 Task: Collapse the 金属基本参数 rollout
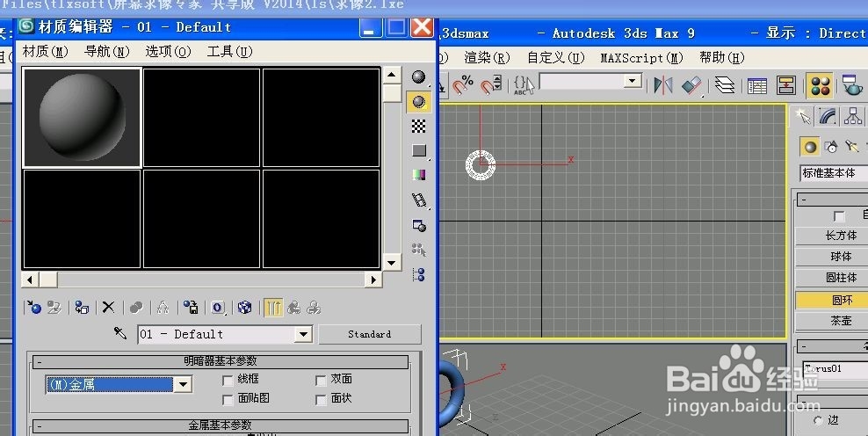click(221, 425)
